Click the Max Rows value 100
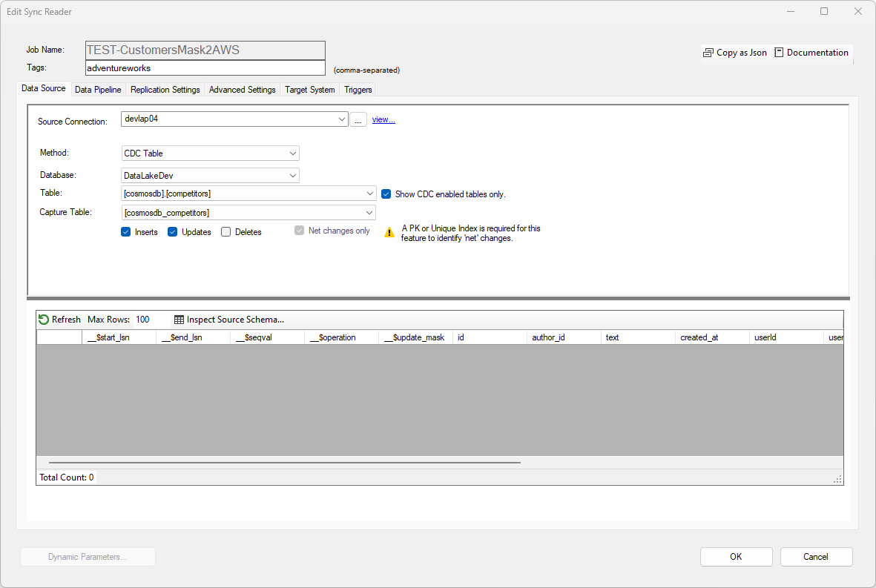876x588 pixels. pyautogui.click(x=142, y=320)
